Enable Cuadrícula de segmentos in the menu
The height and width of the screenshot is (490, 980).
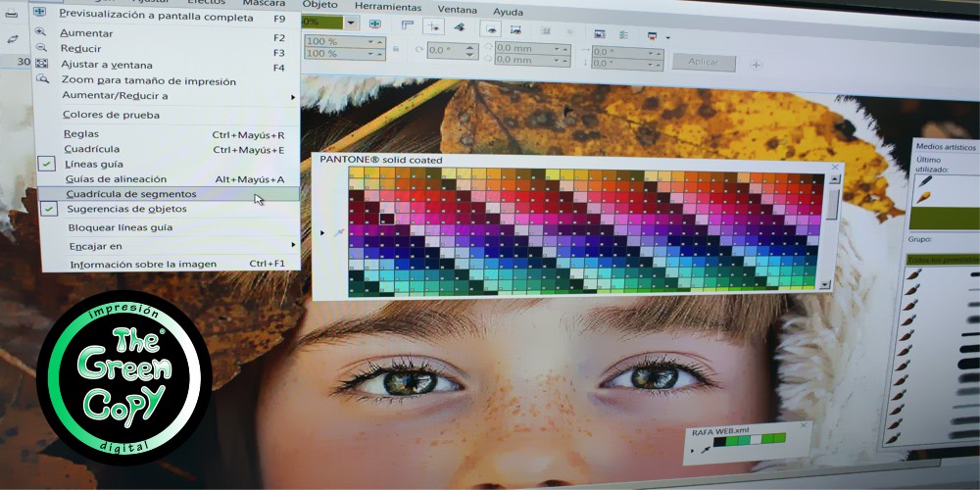pos(130,194)
